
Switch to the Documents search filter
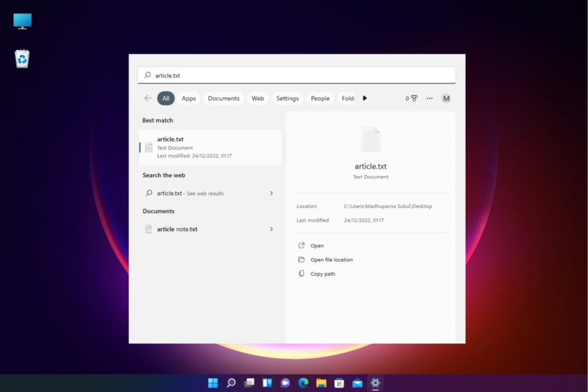pos(224,98)
